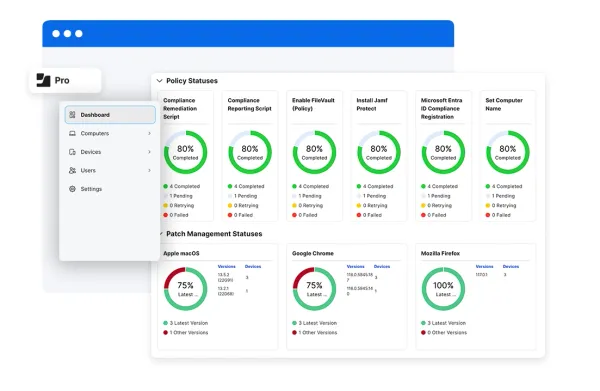Click green Completed dot in Compliance Remediation card

tap(166, 186)
